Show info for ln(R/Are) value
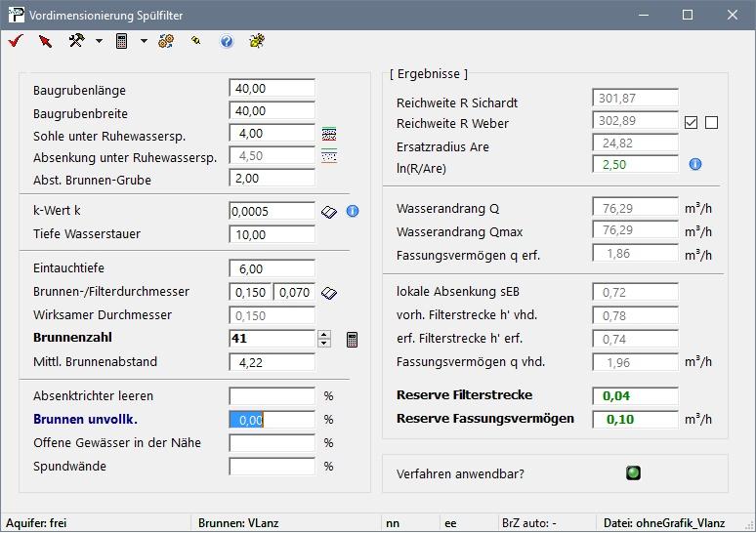The height and width of the screenshot is (533, 756). pos(695,164)
